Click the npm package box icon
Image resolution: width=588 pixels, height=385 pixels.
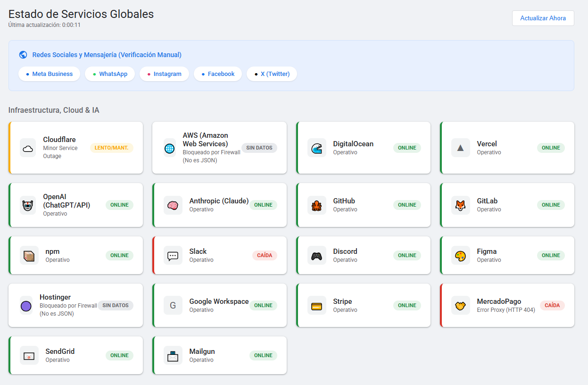tap(29, 256)
